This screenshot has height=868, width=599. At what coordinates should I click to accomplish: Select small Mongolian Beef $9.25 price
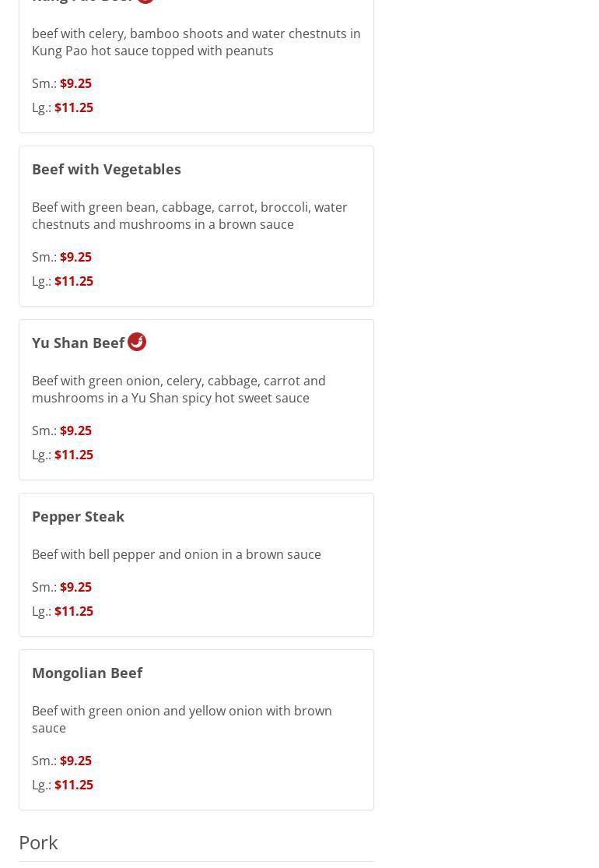click(x=75, y=761)
